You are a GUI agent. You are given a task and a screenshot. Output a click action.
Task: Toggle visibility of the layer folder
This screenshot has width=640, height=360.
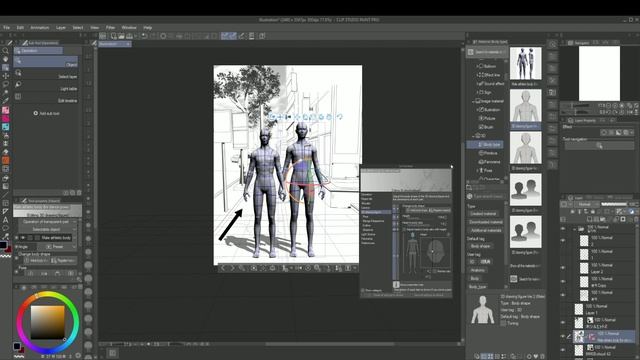coord(563,229)
